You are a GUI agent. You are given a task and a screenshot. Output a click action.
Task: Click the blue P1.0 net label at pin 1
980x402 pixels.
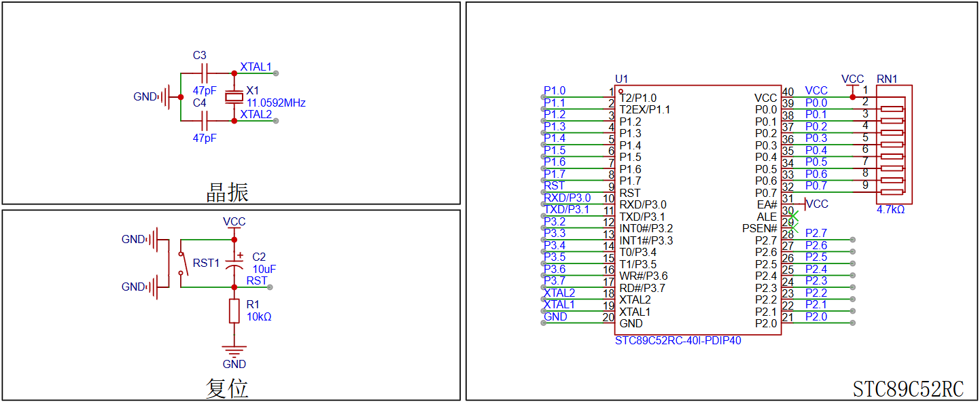click(555, 90)
